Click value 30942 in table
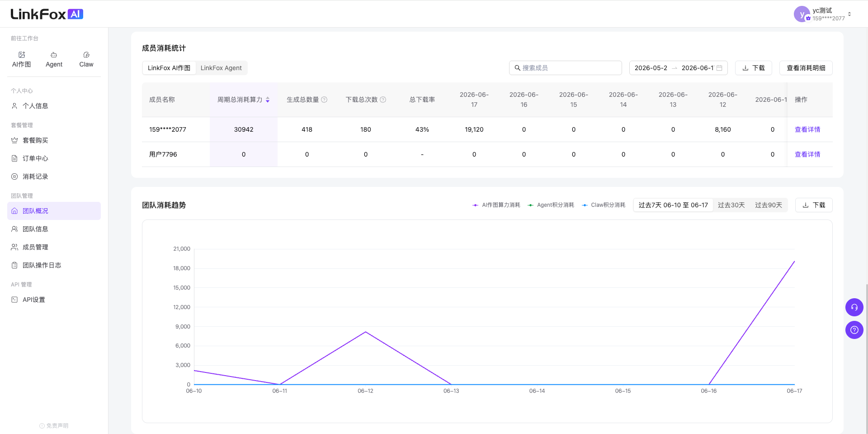 [244, 129]
